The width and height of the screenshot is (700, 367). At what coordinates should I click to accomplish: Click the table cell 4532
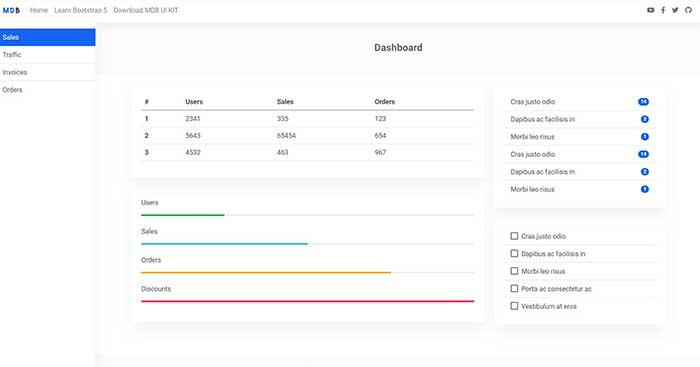(193, 152)
